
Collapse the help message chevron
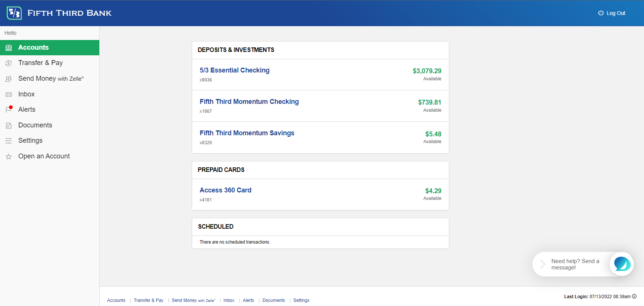[543, 264]
